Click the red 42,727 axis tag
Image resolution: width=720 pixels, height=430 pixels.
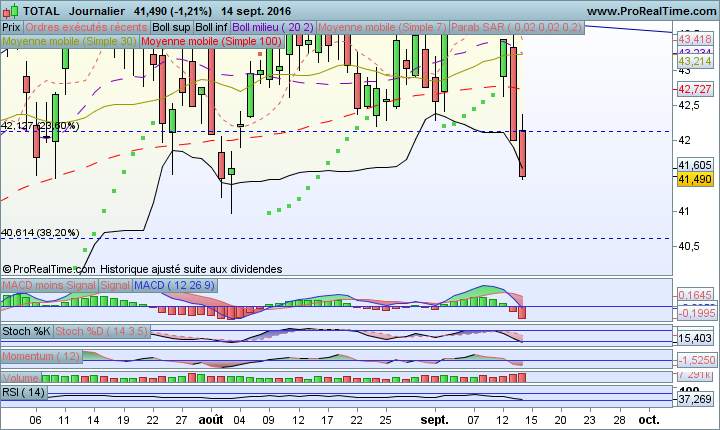pyautogui.click(x=695, y=89)
